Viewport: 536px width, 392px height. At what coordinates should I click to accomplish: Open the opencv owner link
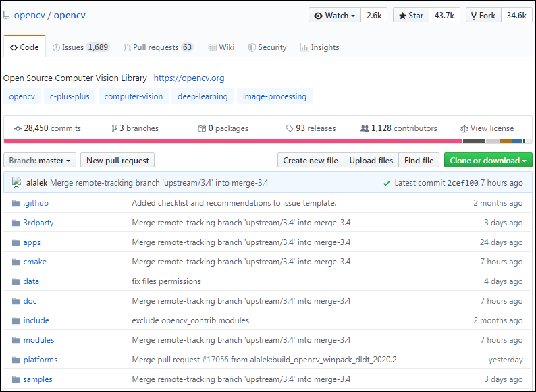pyautogui.click(x=30, y=16)
